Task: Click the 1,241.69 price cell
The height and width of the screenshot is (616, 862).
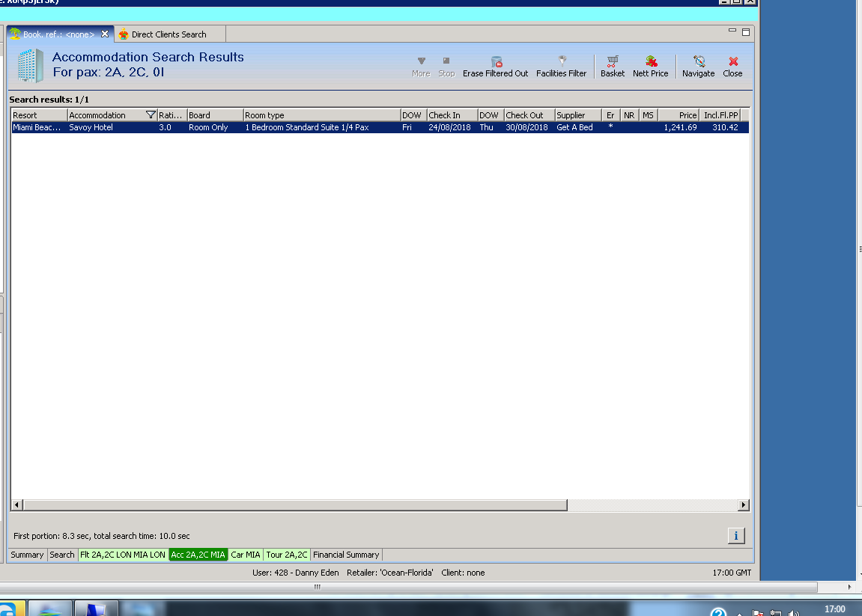Action: [680, 127]
